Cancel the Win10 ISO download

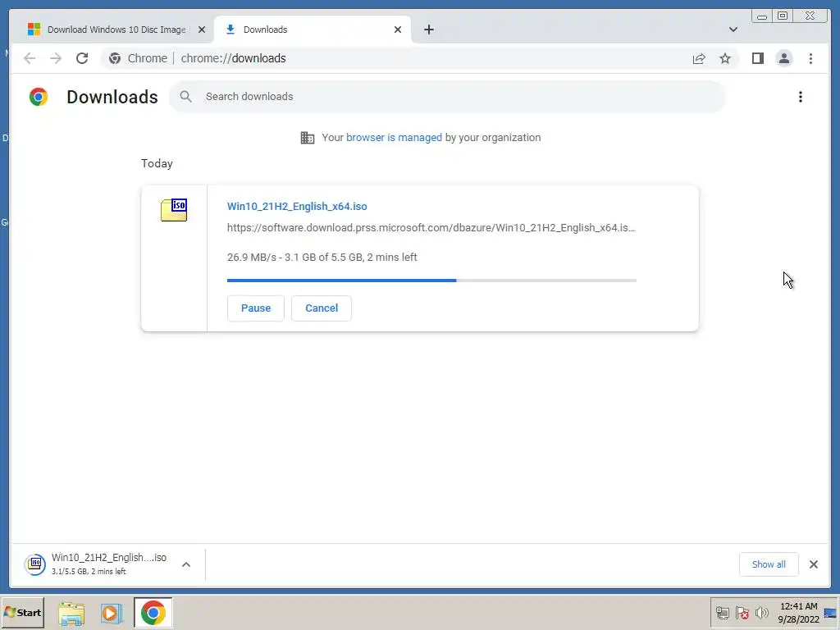point(322,308)
